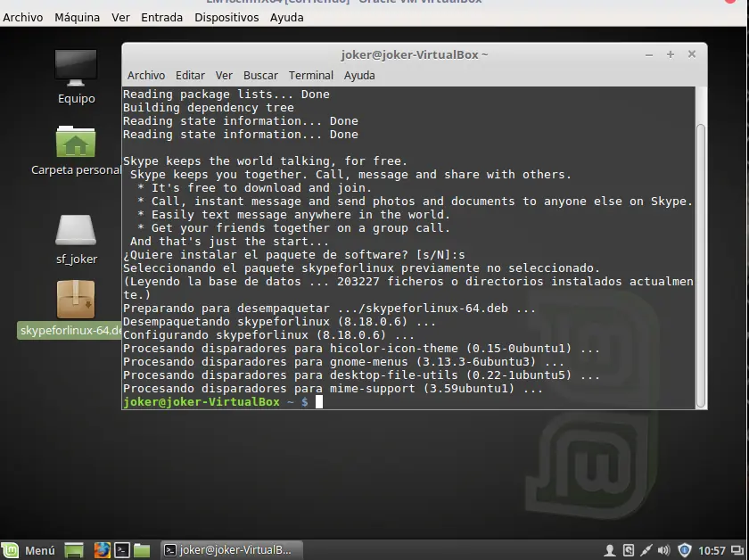Click line 'Reading package lists... Done'
The height and width of the screenshot is (560, 749).
[x=226, y=95]
